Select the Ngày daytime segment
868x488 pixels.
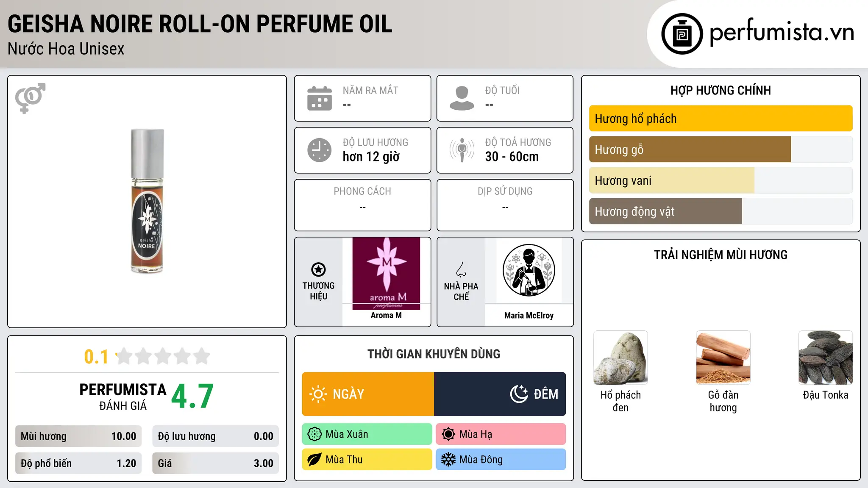[368, 394]
